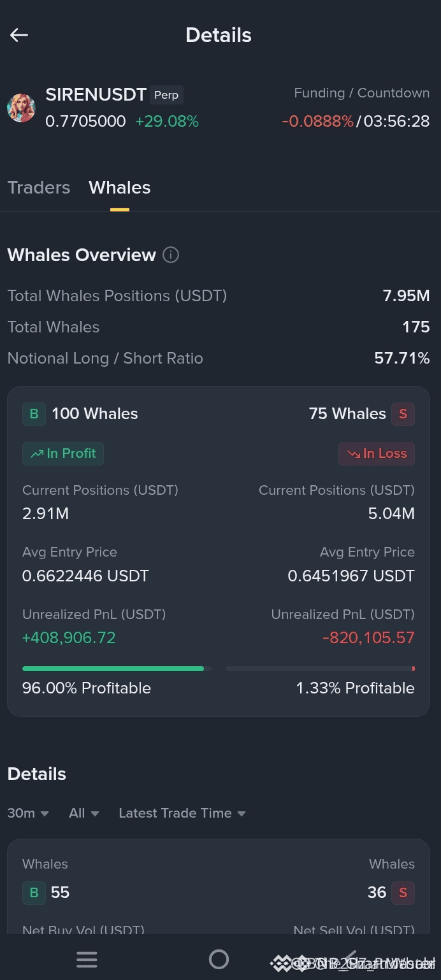
Task: Show Whales Overview info tooltip
Action: (x=171, y=255)
